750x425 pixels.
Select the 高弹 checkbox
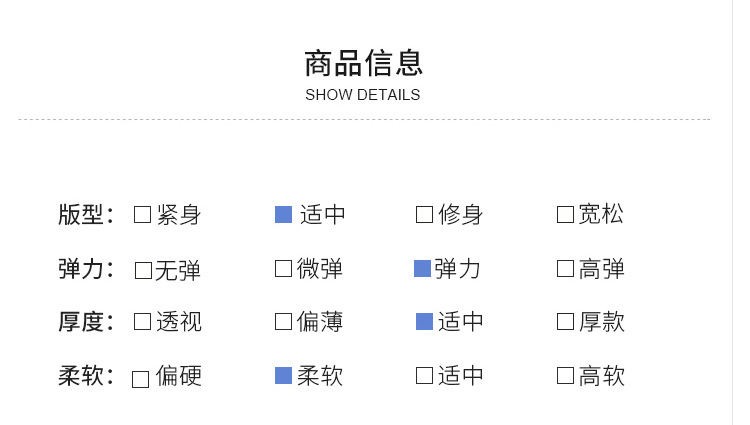click(x=565, y=268)
